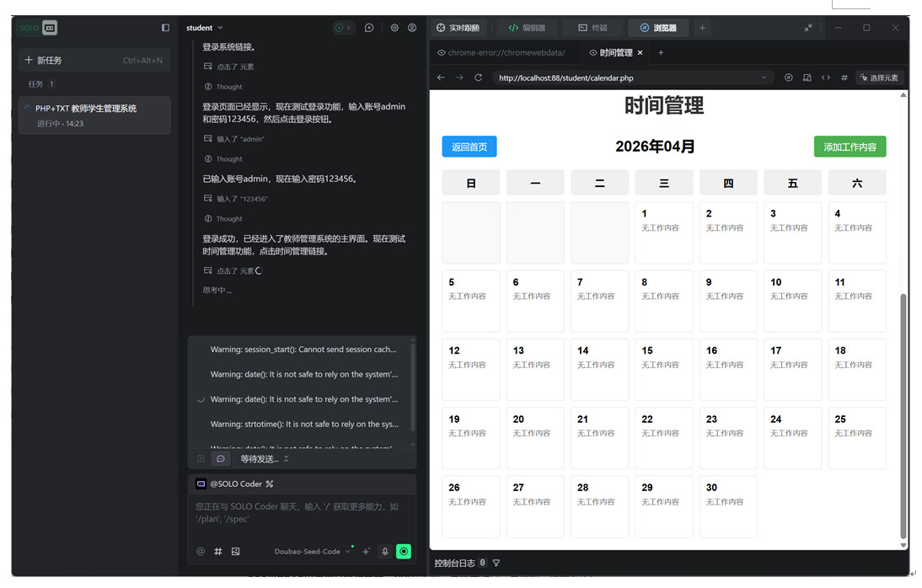Click the # context reference icon in chat
Screen dimensions: 922x588
click(218, 552)
